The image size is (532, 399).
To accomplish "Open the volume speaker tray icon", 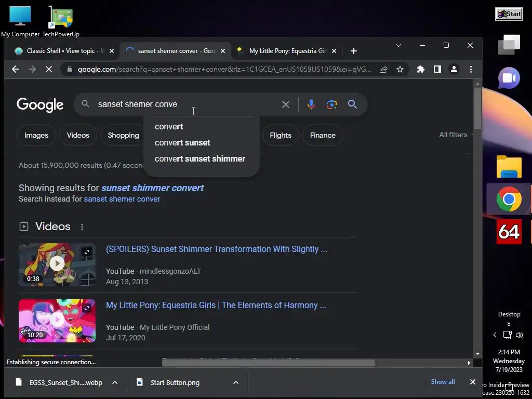I will click(x=519, y=335).
